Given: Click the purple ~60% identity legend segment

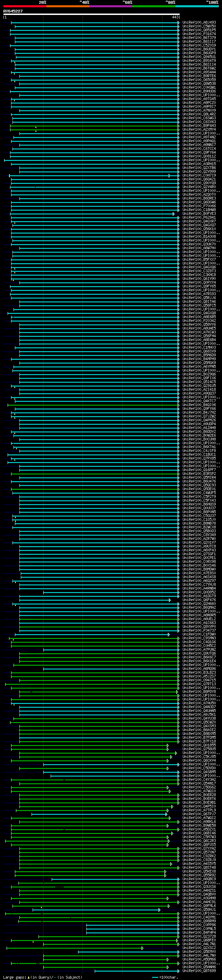Looking at the screenshot, I should tap(111, 6).
